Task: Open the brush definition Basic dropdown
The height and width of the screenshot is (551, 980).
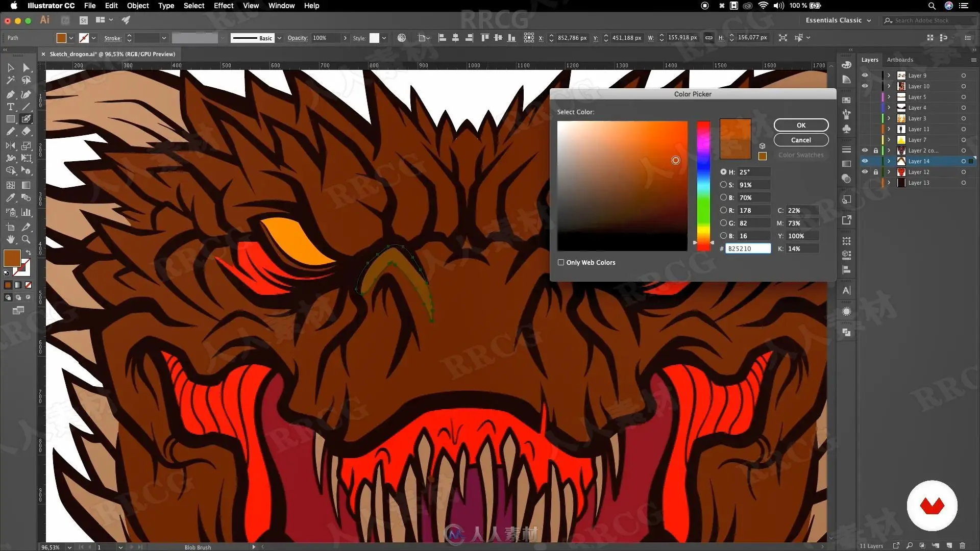Action: coord(279,38)
